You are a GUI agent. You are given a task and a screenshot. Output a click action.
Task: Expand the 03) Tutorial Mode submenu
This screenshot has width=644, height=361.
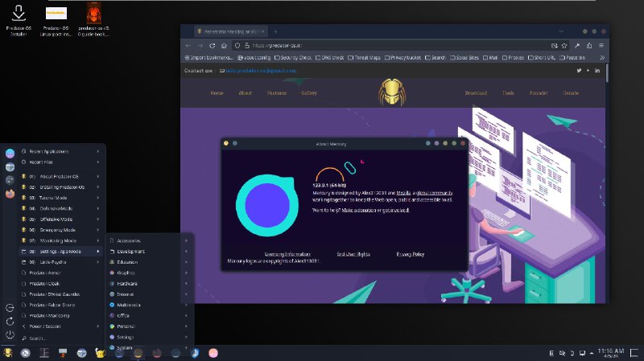click(61, 198)
